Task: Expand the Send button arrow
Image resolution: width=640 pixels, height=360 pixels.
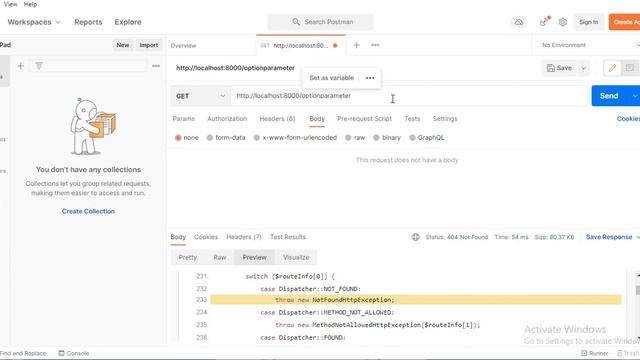Action: [x=634, y=96]
